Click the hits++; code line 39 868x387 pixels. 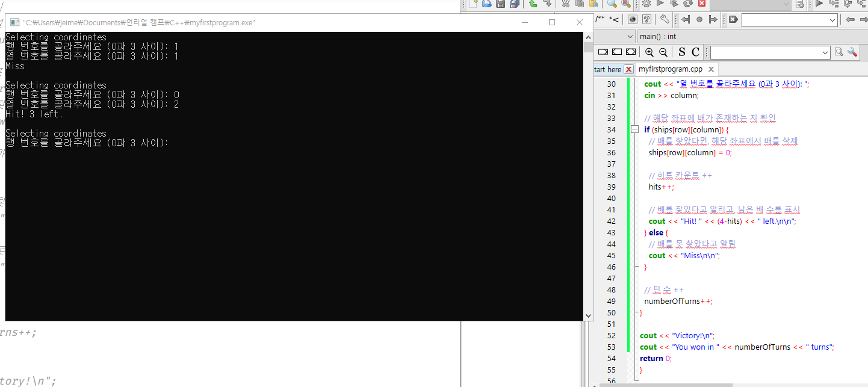click(x=662, y=187)
